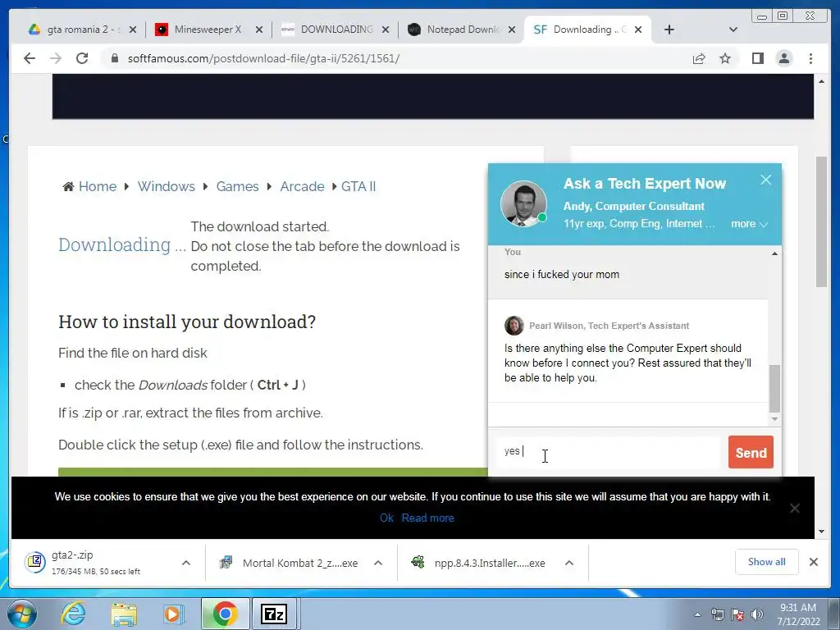Click the chat scrollbar thumb
This screenshot has width=840, height=630.
(774, 389)
